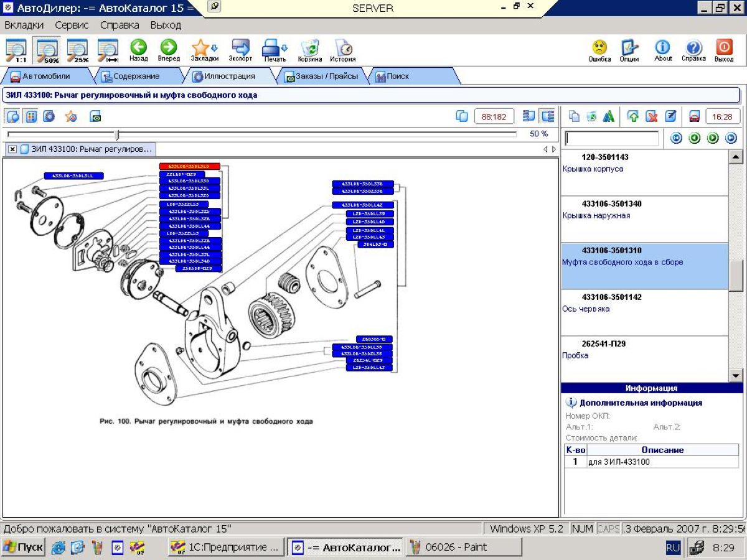Screen dimensions: 747x560
Task: Copy part with the gray copy icon
Action: click(575, 116)
